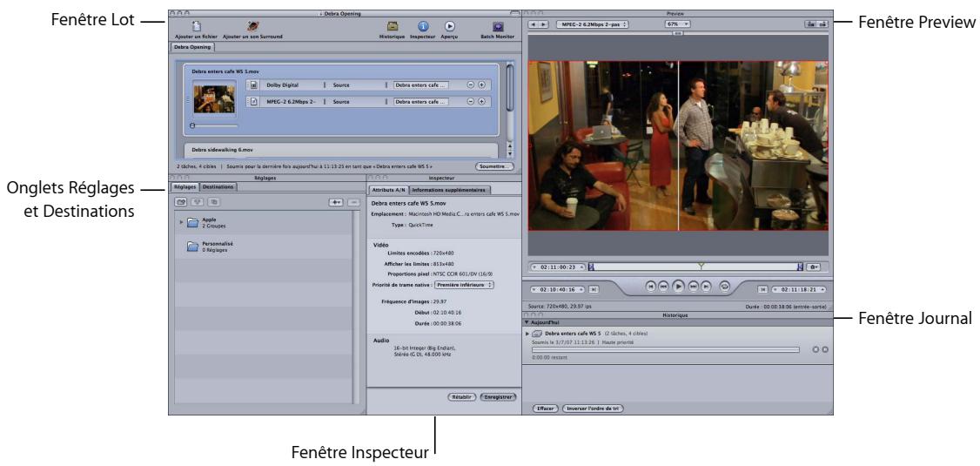The image size is (980, 466).
Task: Click the 02:11:00:23 playhead timecode field
Action: tap(558, 267)
